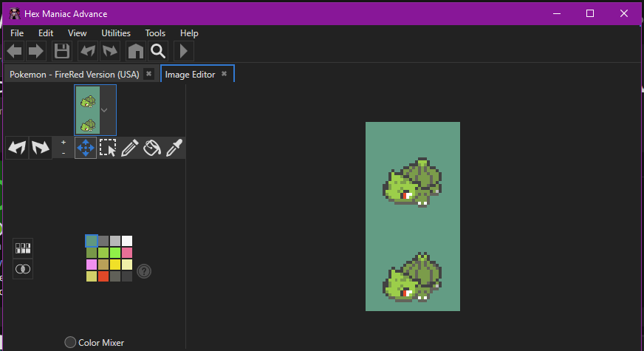Open the Utilities menu
The image size is (644, 351).
coord(116,33)
